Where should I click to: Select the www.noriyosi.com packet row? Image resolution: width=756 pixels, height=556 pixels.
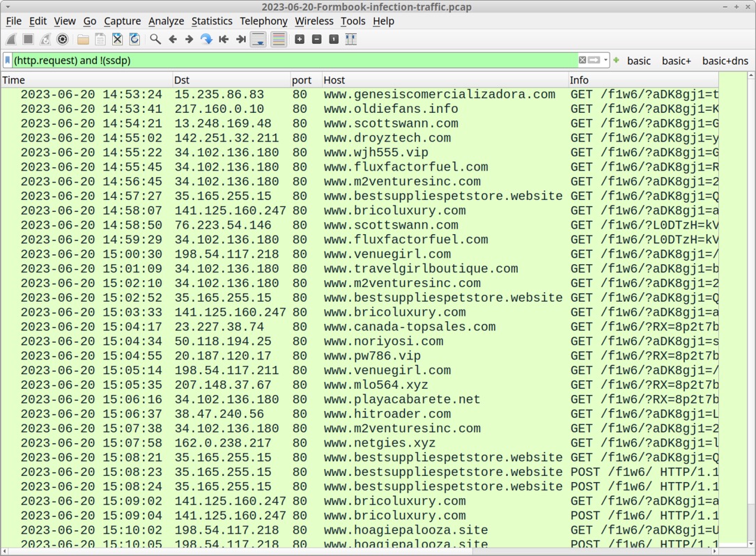(360, 341)
